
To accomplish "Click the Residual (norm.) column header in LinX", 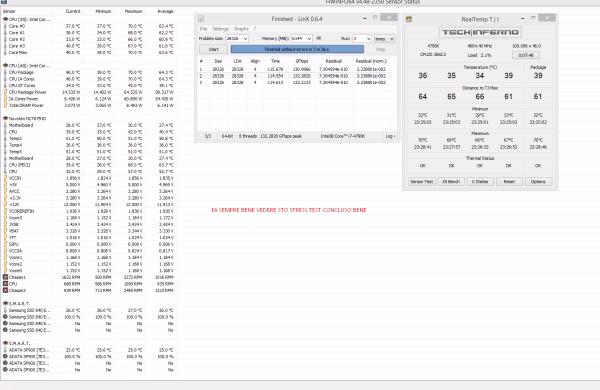I will [371, 61].
